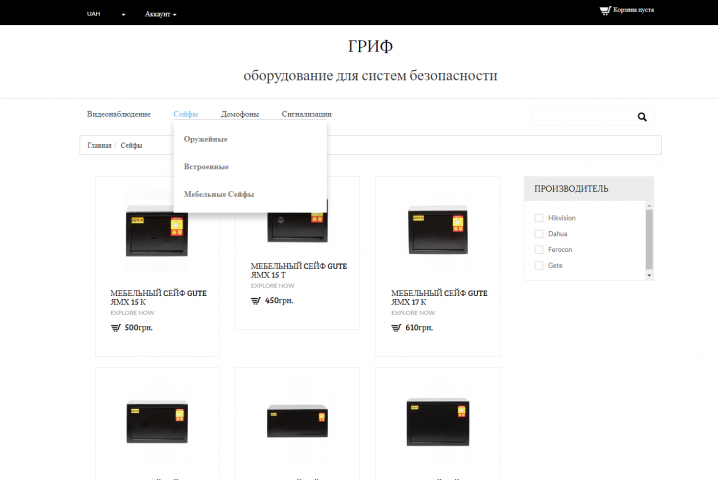Image resolution: width=718 pixels, height=480 pixels.
Task: Click the ЯМХ 17 К safe image
Action: 438,229
